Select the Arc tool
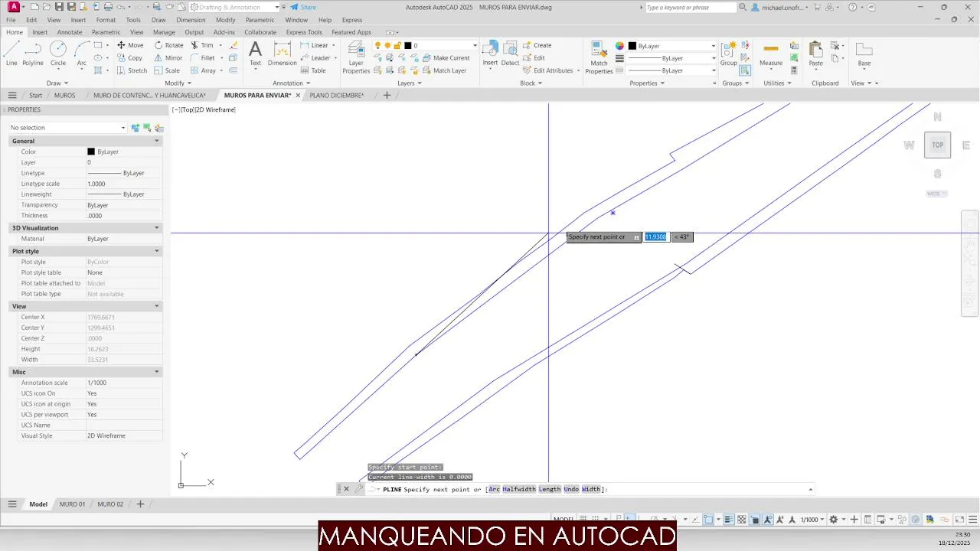This screenshot has width=980, height=551. tap(81, 54)
